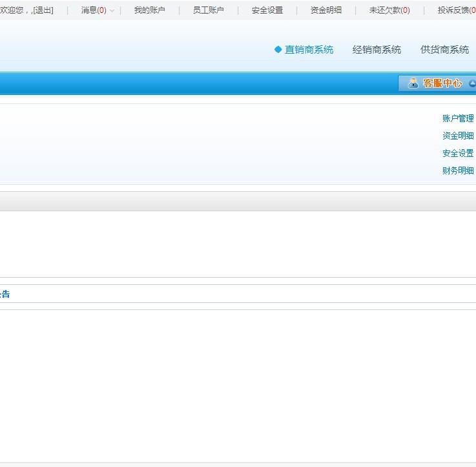Click the blue diamond icon beside 直销商系统
476x467 pixels.
click(x=278, y=50)
